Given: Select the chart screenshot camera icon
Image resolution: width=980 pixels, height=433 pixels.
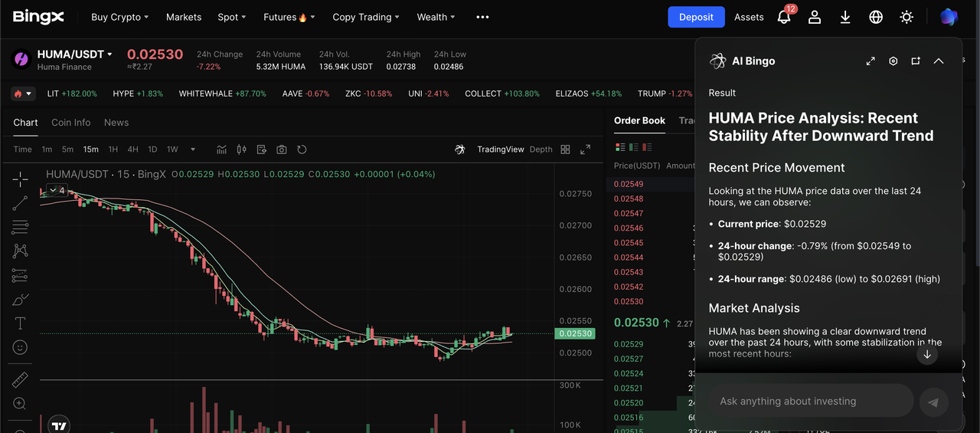Looking at the screenshot, I should [282, 149].
